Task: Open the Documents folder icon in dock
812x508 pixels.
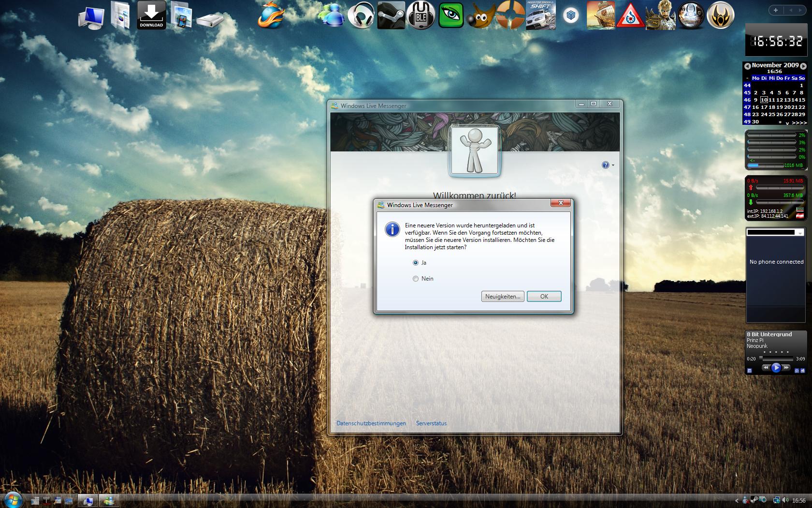Action: pos(120,15)
